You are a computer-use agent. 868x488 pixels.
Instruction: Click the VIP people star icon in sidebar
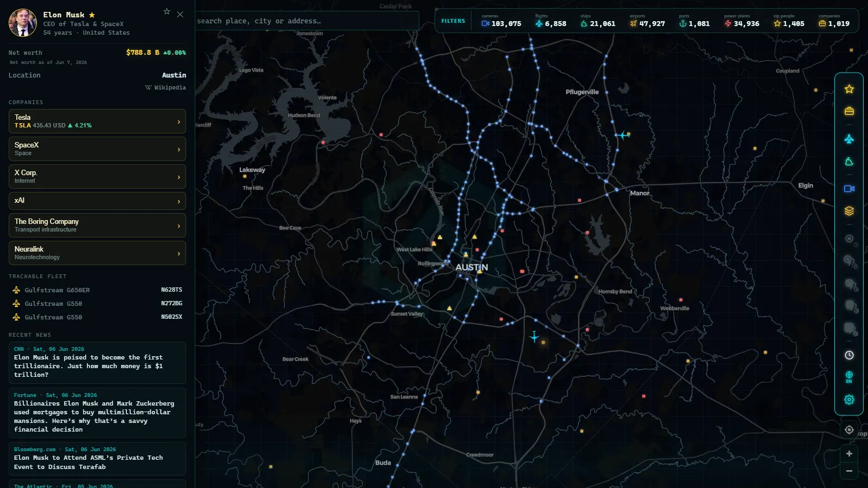pyautogui.click(x=849, y=89)
